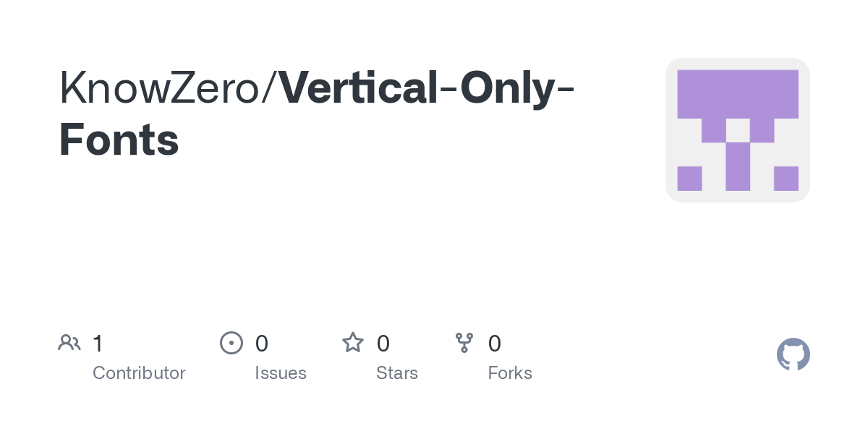Click the avatar's bottom-right purple square
Screen dimensions: 868x434
[x=786, y=179]
